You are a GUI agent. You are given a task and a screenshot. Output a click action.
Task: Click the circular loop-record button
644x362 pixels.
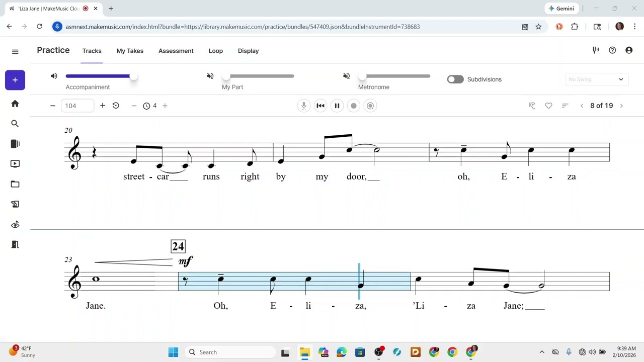370,106
